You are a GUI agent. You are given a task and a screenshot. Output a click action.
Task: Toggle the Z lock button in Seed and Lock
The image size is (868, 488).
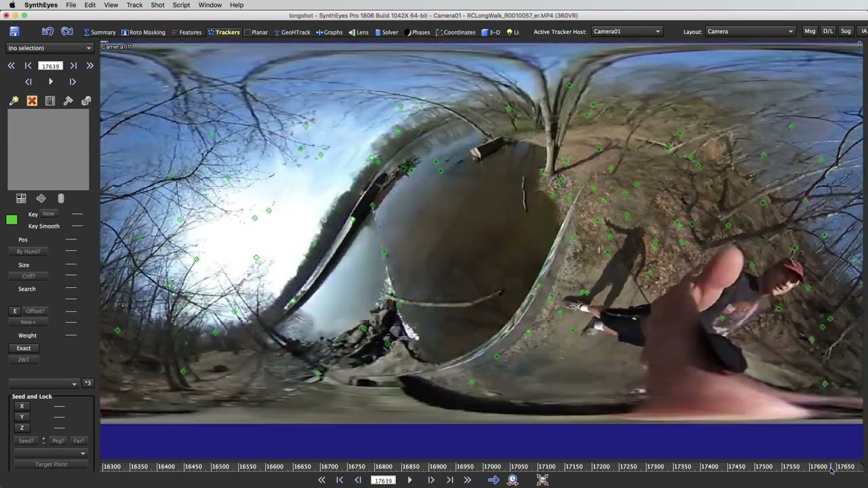click(22, 428)
